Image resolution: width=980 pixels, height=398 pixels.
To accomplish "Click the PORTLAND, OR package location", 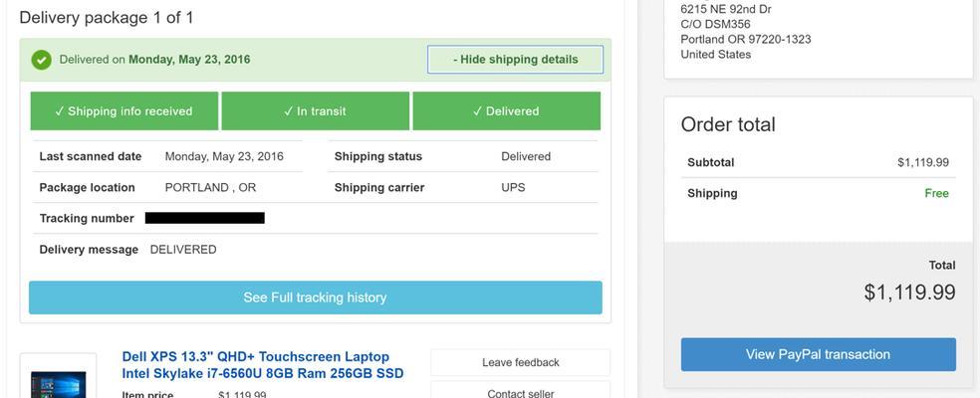I will (210, 187).
